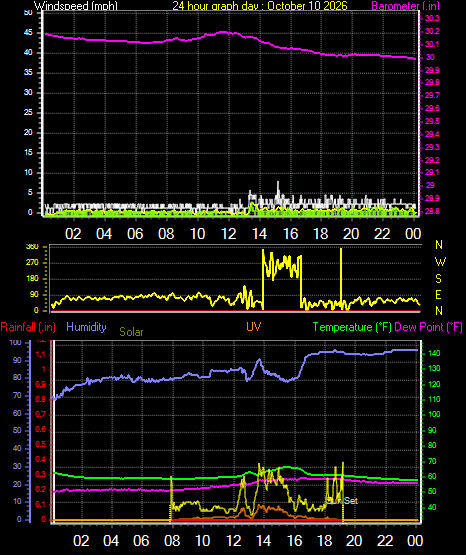The image size is (466, 555).
Task: Click the 'Humidity' legend label
Action: (86, 327)
